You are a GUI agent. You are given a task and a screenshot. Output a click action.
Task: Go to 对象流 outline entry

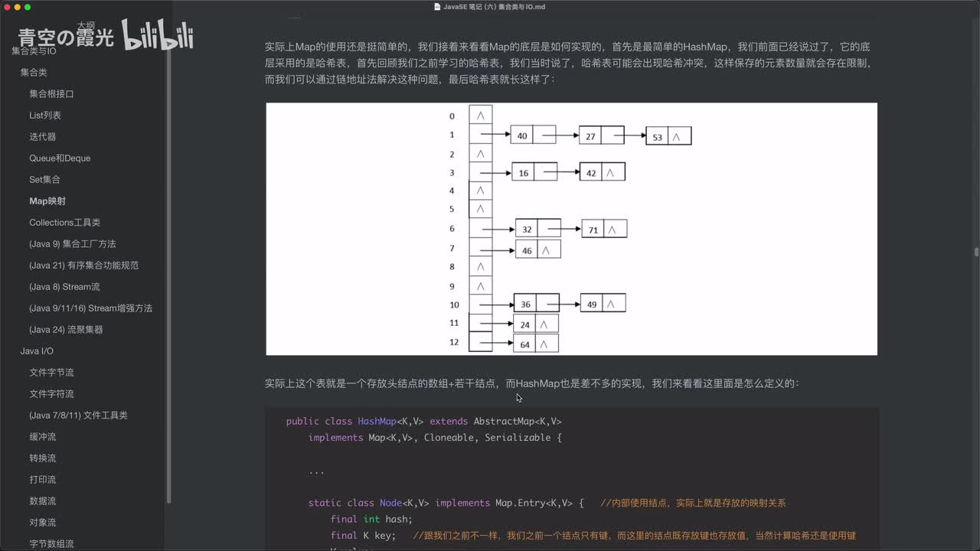(43, 522)
